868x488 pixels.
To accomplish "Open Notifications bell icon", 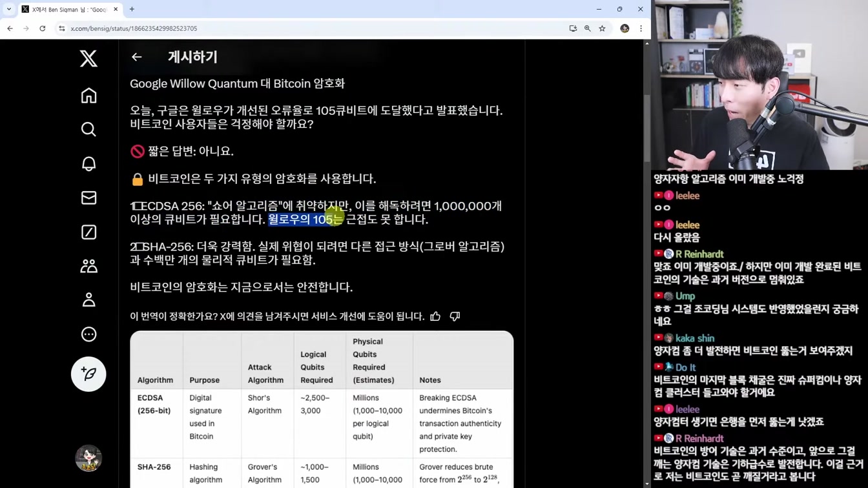I will [88, 163].
